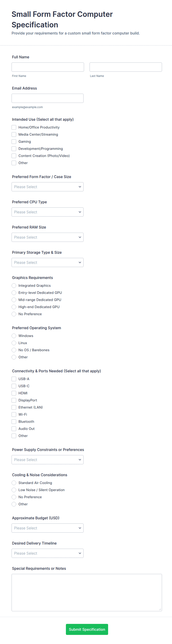Click the First Name input field

pos(48,67)
